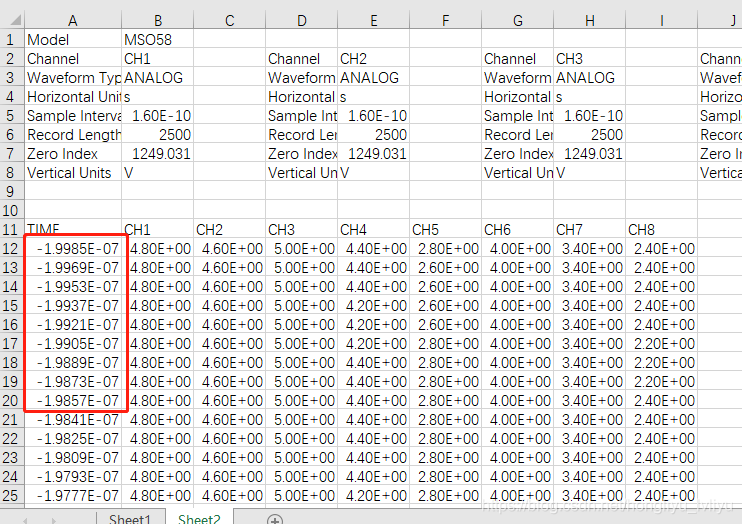742x524 pixels.
Task: Click 'Channel' label cell in column D
Action: (x=301, y=58)
